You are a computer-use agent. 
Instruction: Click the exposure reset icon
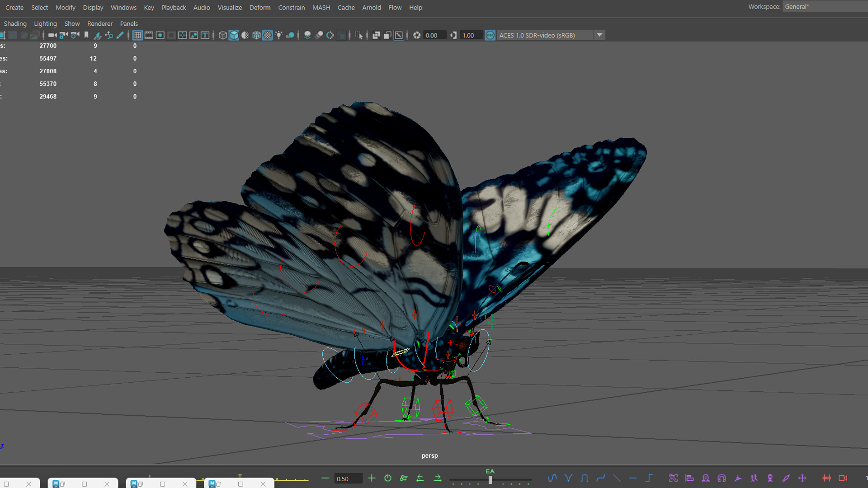[417, 35]
